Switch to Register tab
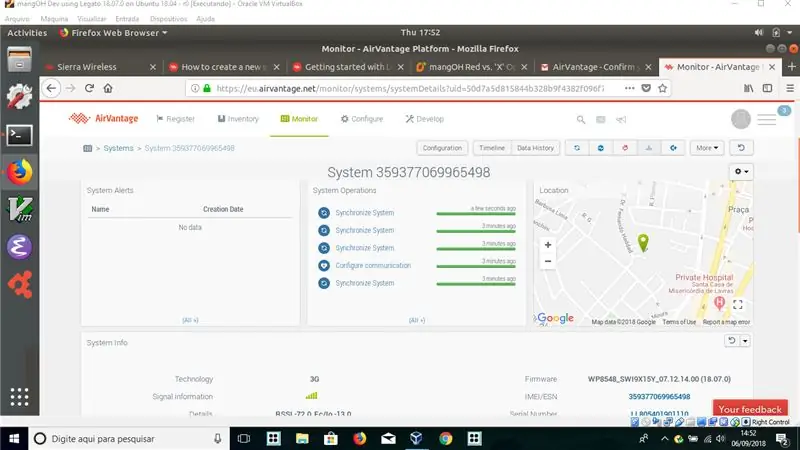 tap(175, 119)
